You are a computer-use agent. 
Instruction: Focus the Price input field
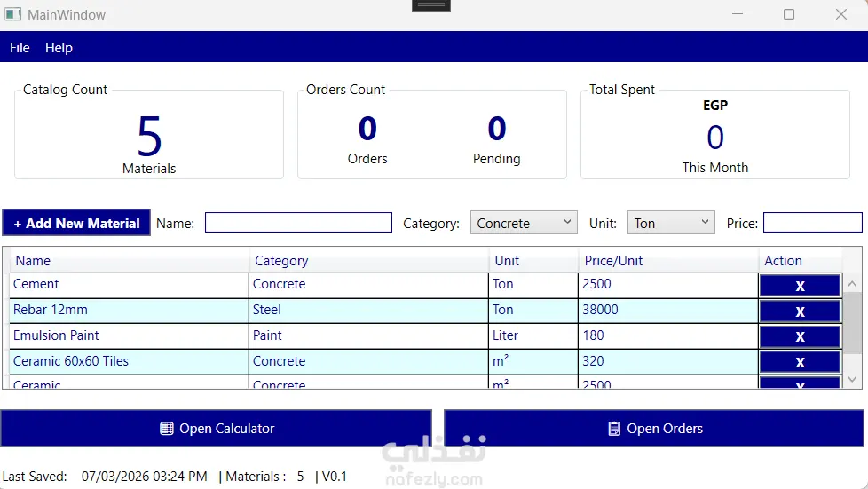tap(813, 223)
